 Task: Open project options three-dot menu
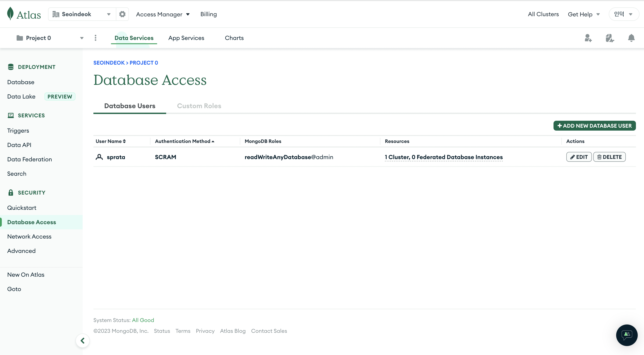click(95, 38)
